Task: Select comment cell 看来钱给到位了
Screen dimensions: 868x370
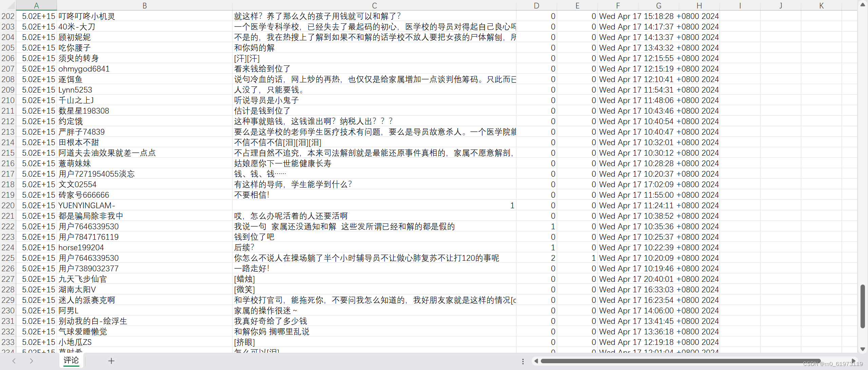Action: [374, 69]
